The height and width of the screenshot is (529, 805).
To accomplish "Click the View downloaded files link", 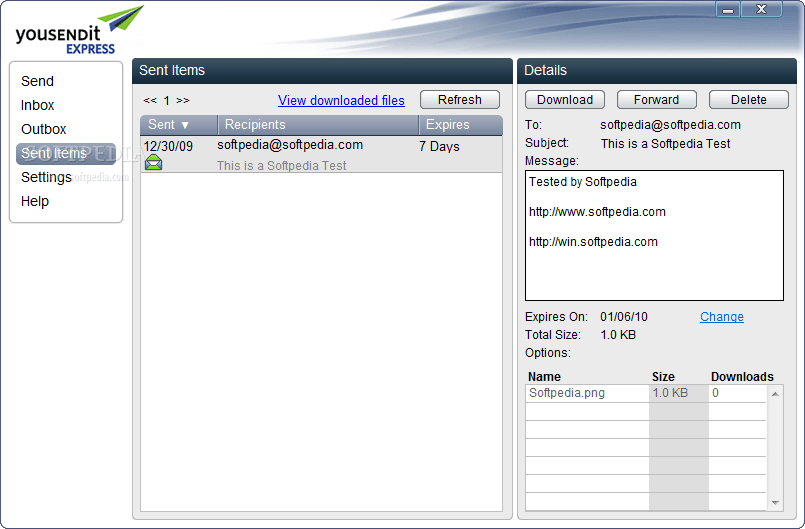I will point(341,100).
